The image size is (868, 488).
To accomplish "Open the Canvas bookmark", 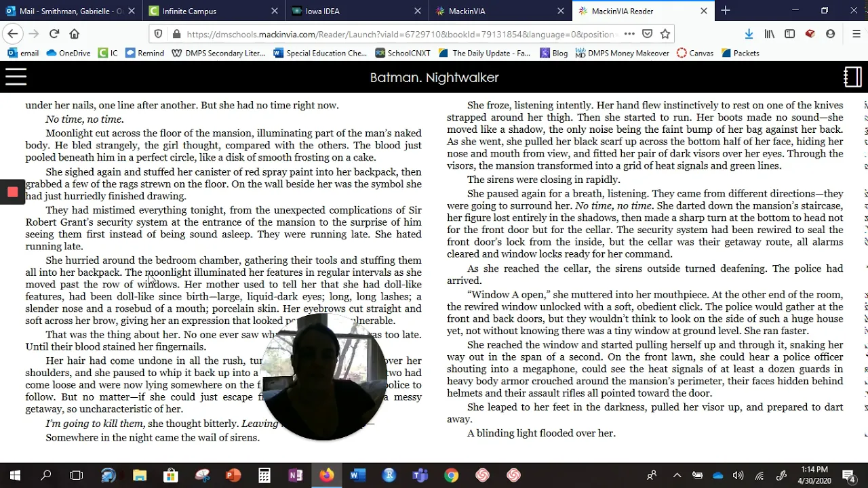I will pos(695,53).
